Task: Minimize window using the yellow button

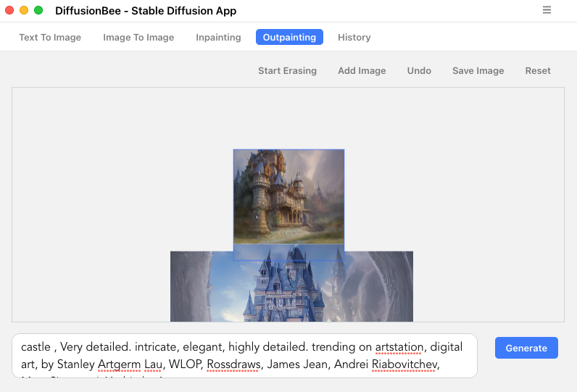Action: pos(24,10)
